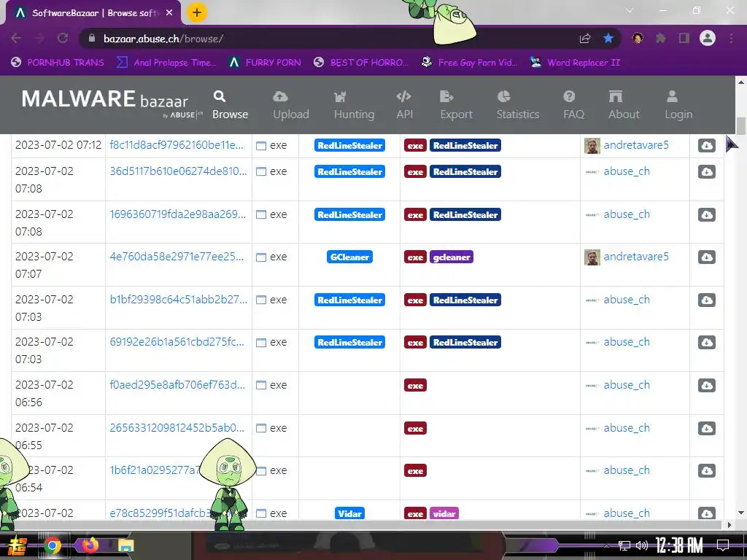
Task: Click the Vidar signature badge
Action: tap(349, 513)
